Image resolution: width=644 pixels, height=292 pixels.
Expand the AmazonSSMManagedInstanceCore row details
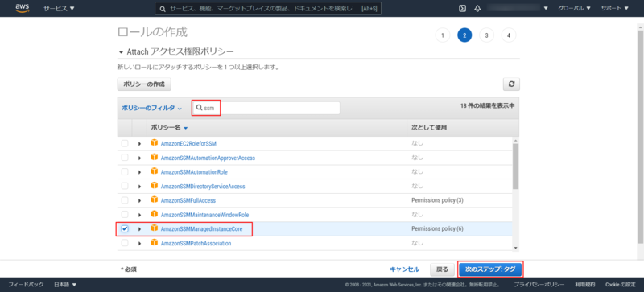tap(139, 229)
